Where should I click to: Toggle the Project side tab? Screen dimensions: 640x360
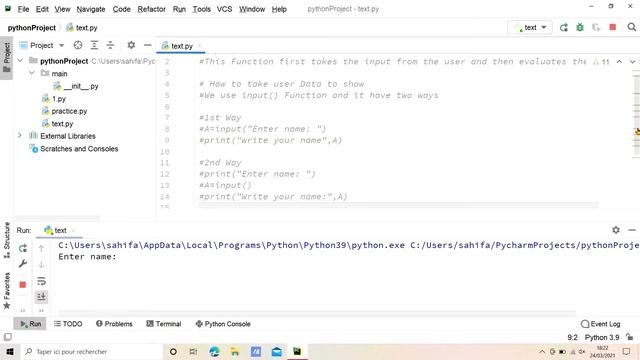pyautogui.click(x=7, y=58)
